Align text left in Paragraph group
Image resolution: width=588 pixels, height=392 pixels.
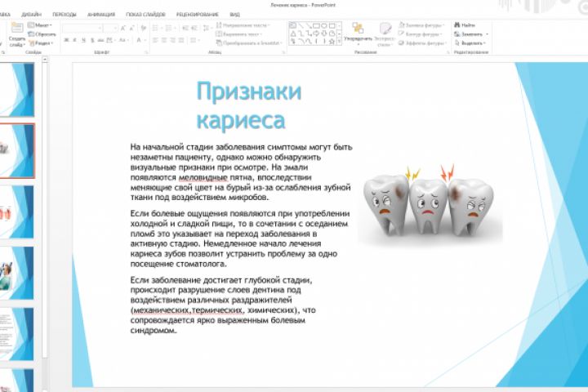[155, 40]
